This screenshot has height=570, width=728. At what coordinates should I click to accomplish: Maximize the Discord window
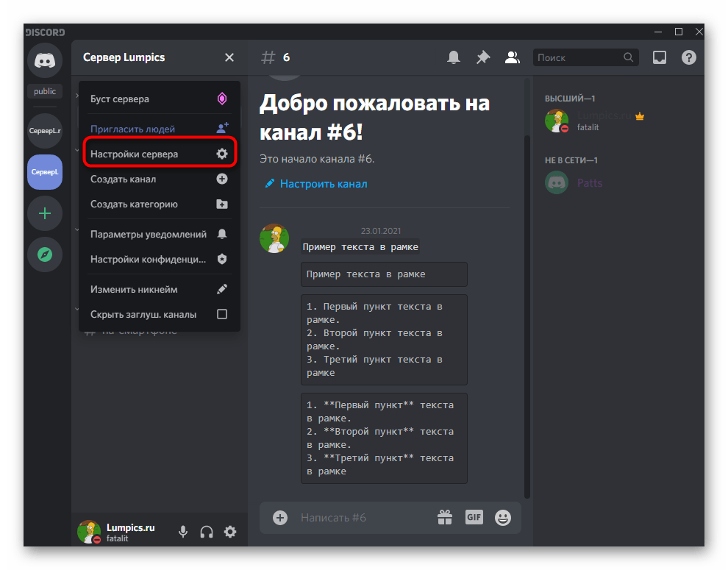pyautogui.click(x=678, y=32)
